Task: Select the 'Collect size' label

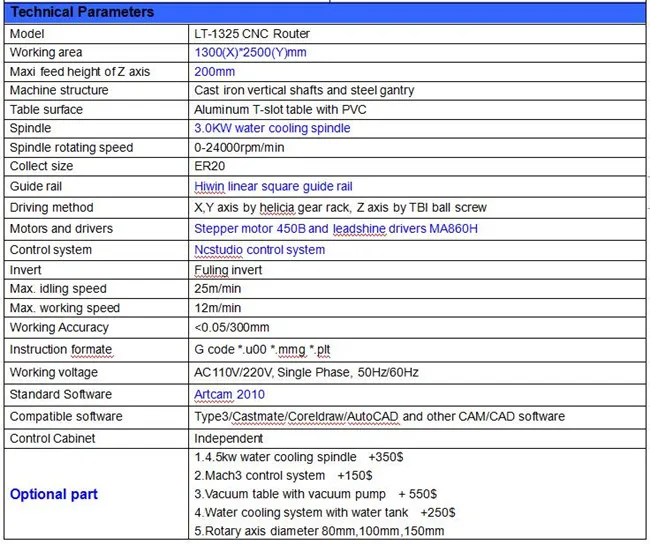Action: [x=41, y=166]
